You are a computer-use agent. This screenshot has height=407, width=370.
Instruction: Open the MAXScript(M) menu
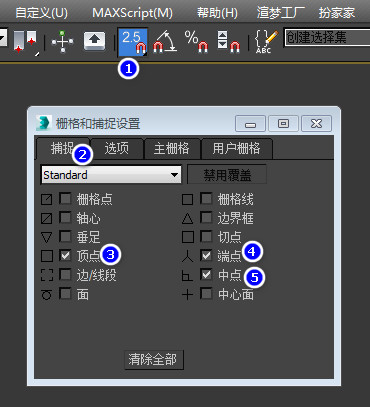pyautogui.click(x=132, y=13)
